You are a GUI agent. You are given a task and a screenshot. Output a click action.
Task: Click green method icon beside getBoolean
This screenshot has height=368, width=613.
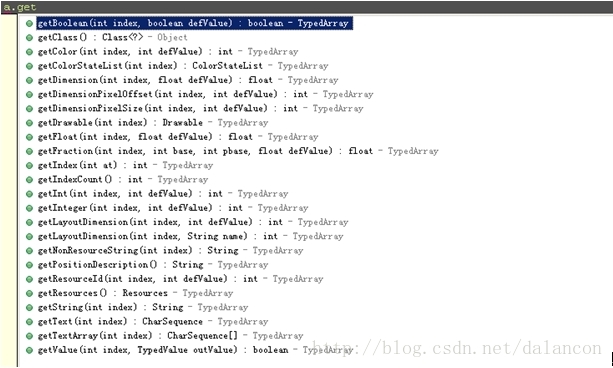point(29,23)
